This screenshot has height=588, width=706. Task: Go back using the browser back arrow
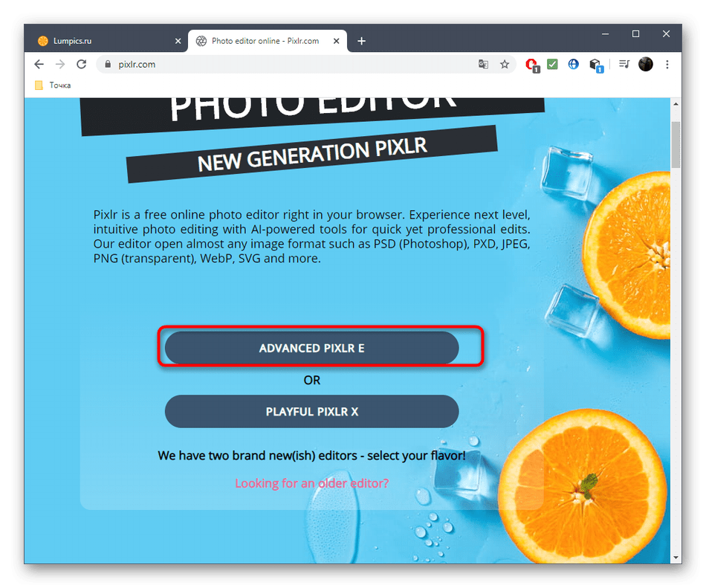click(39, 65)
